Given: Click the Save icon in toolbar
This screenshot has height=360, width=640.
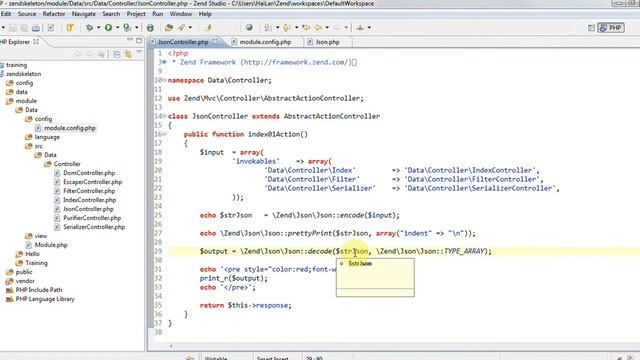Looking at the screenshot, I should click(x=13, y=28).
